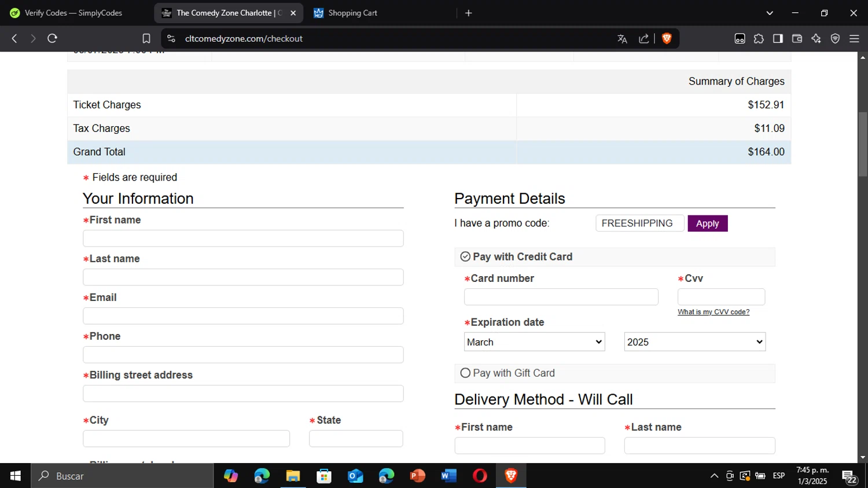Open browser extensions puzzle icon
The height and width of the screenshot is (488, 868).
[x=759, y=39]
